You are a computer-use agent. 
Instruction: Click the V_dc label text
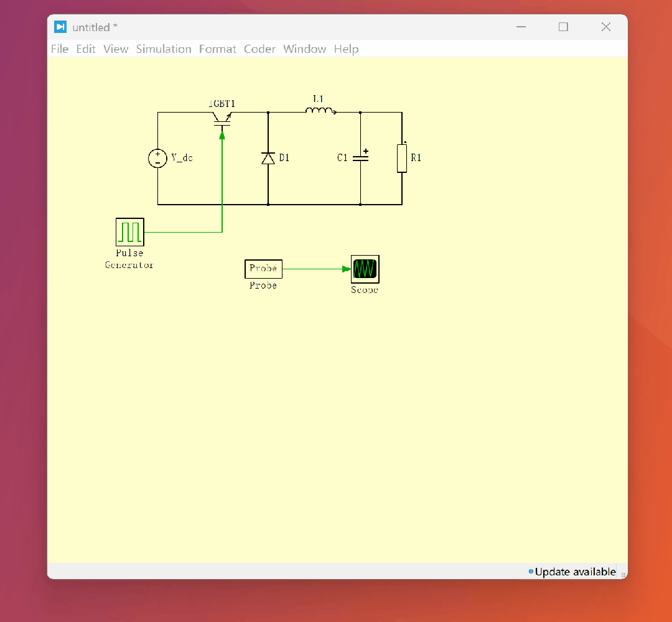click(x=182, y=157)
